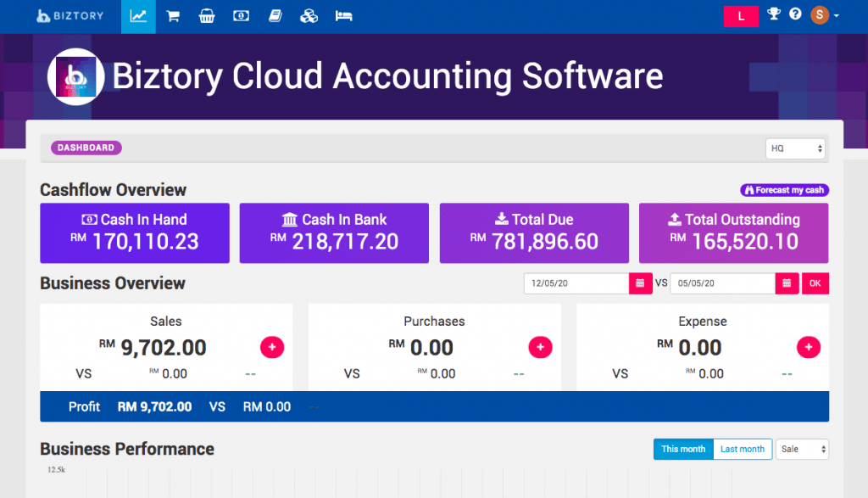Image resolution: width=868 pixels, height=498 pixels.
Task: Click the Purchases heading text
Action: coord(434,322)
